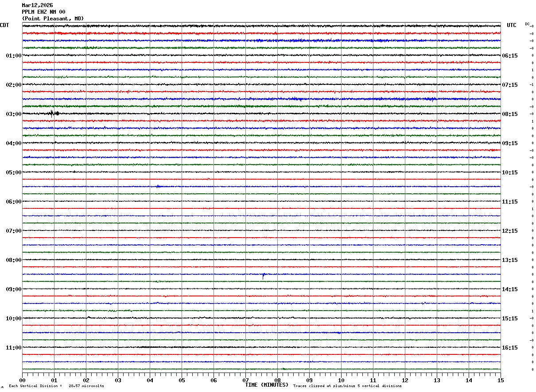Click the 14:15 UTC time label
The height and width of the screenshot is (392, 536).
[510, 289]
